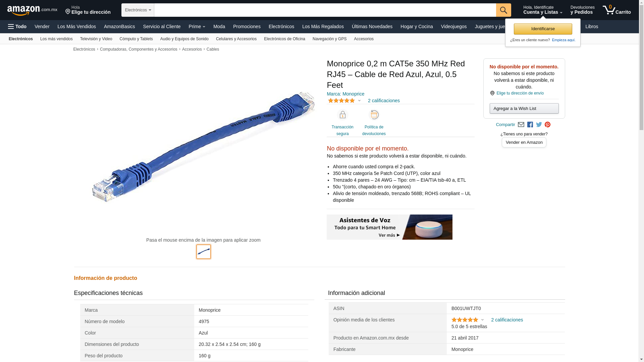Select Celulares y Accesorios subcategory tab
This screenshot has width=644, height=362.
coord(236,39)
